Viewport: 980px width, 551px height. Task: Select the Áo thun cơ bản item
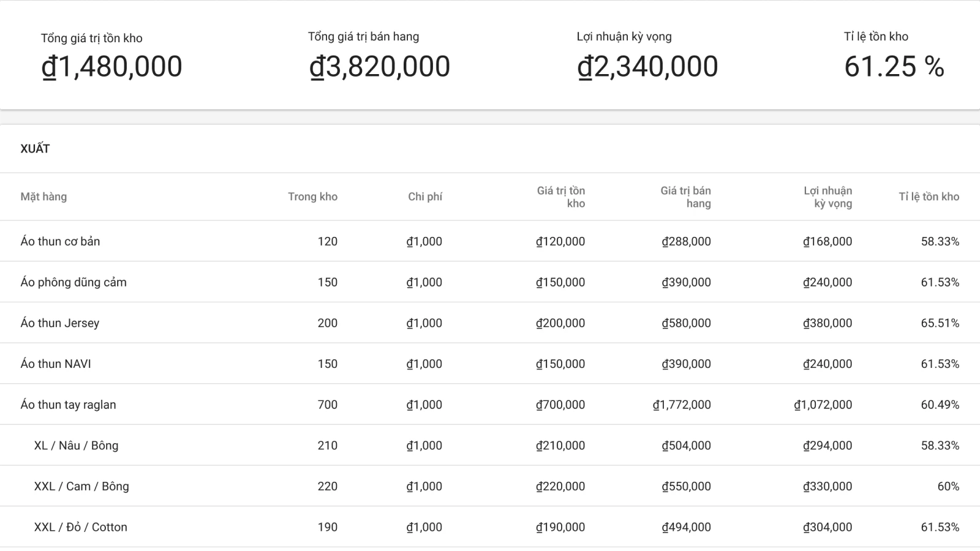(60, 241)
